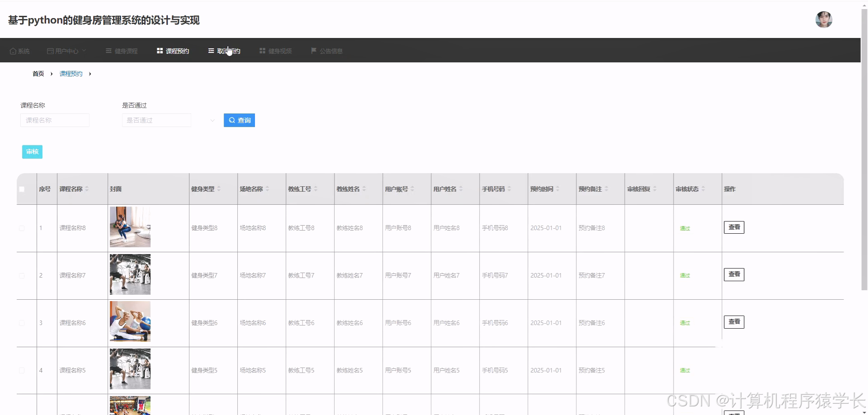The image size is (868, 415).
Task: Click 查看 for the 课程名称7 row
Action: click(x=734, y=274)
